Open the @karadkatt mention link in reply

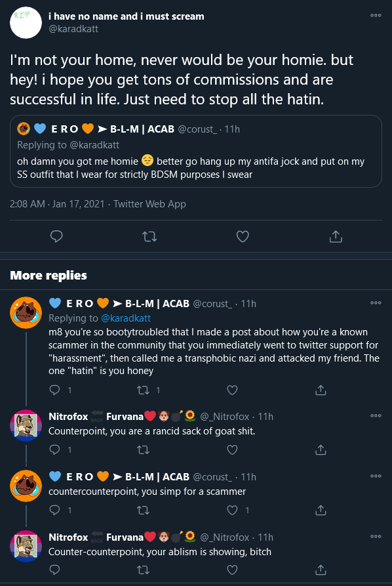point(126,318)
